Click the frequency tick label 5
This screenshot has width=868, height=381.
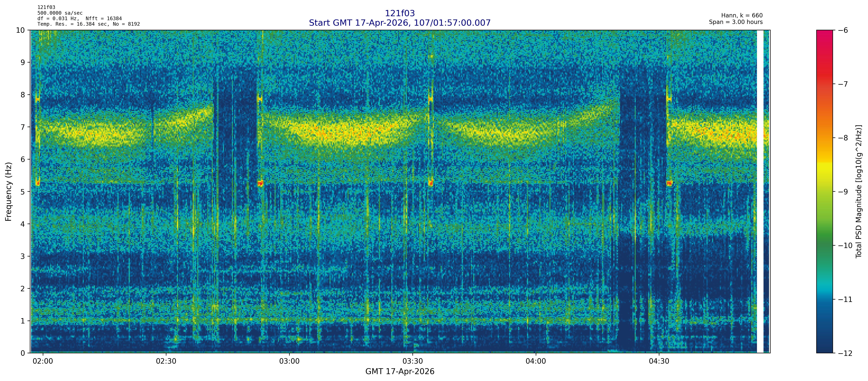(x=23, y=192)
